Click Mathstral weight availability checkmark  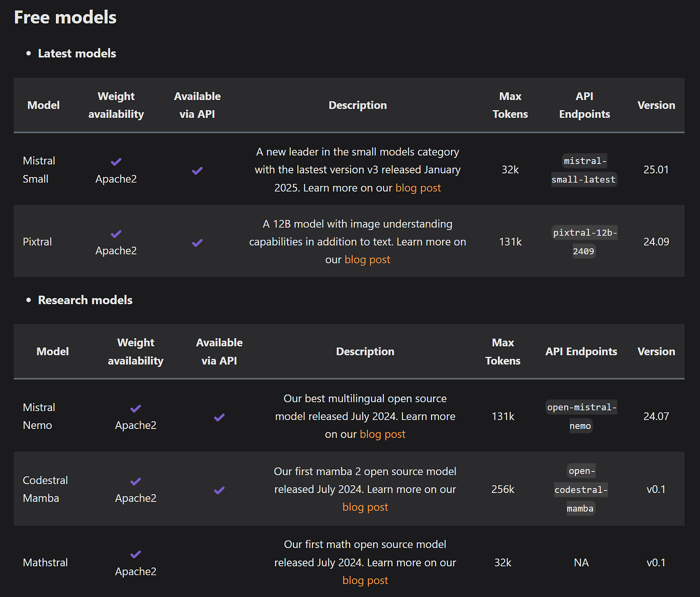pos(135,554)
